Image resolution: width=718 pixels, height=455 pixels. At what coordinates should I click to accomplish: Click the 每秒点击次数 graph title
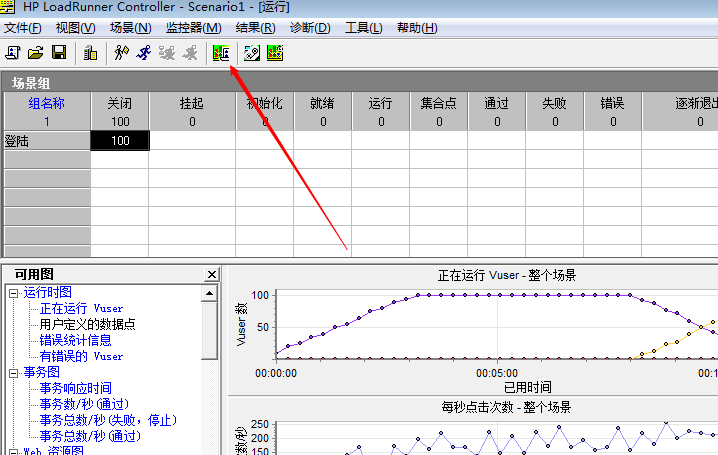pos(506,407)
